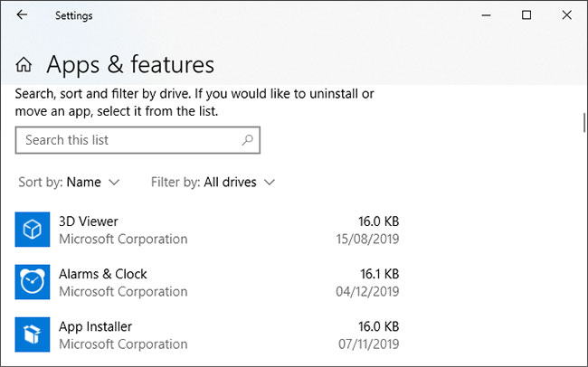The height and width of the screenshot is (367, 588).
Task: Select the Alarms & Clock app icon
Action: coord(33,282)
